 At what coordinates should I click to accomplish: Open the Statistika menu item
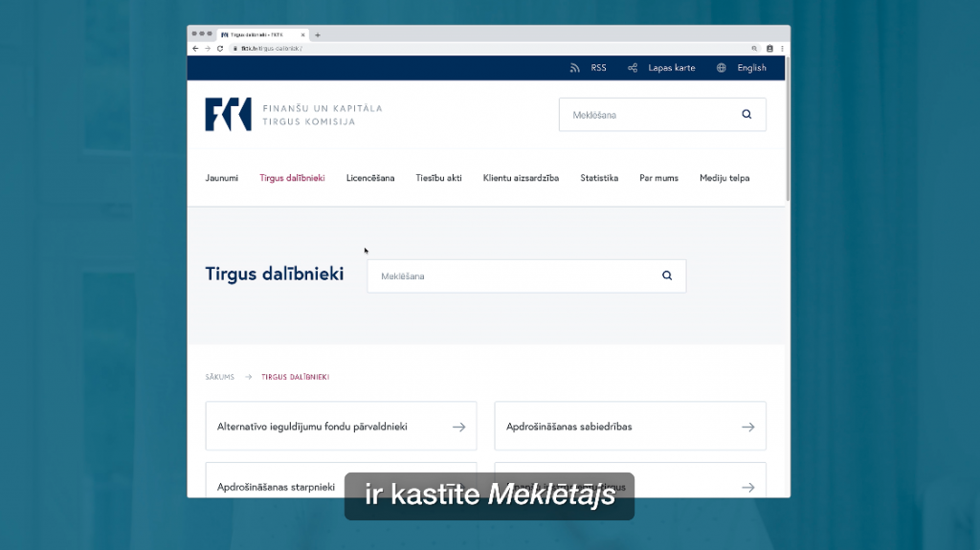[x=599, y=178]
